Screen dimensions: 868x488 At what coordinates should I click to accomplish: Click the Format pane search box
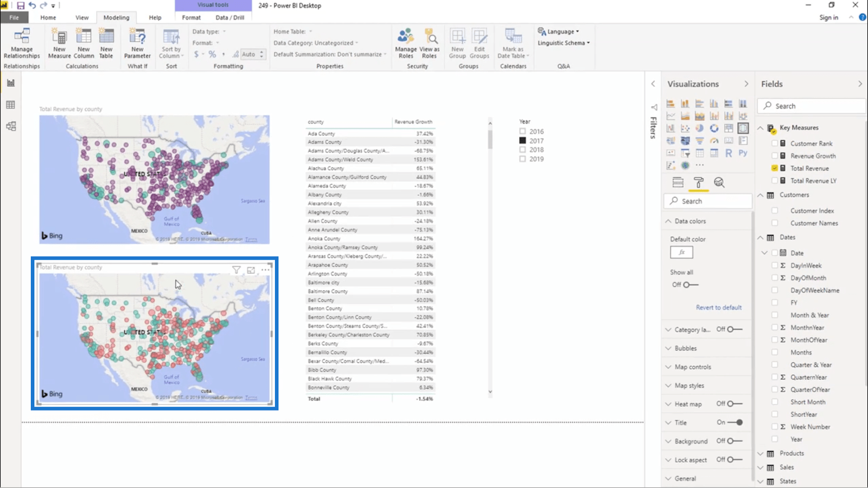coord(708,201)
